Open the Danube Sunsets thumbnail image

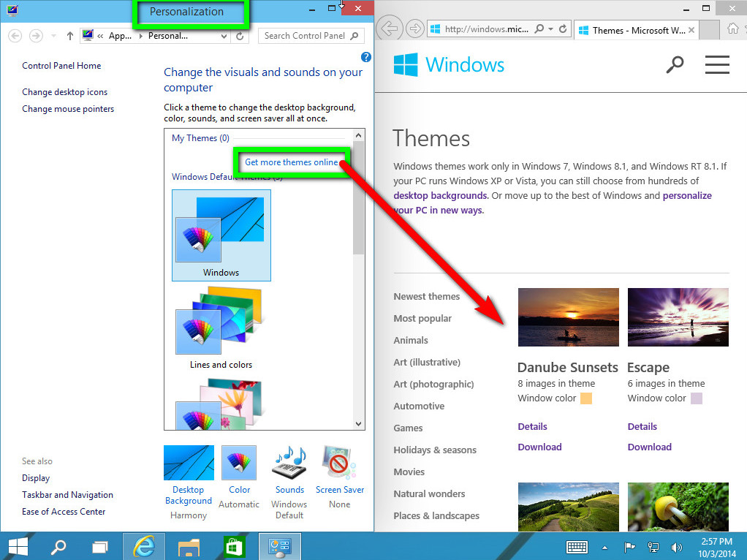[x=569, y=317]
